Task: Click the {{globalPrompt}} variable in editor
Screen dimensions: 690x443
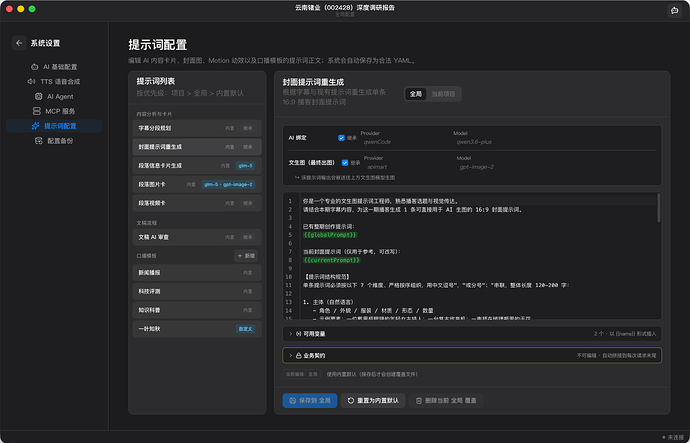Action: (330, 235)
